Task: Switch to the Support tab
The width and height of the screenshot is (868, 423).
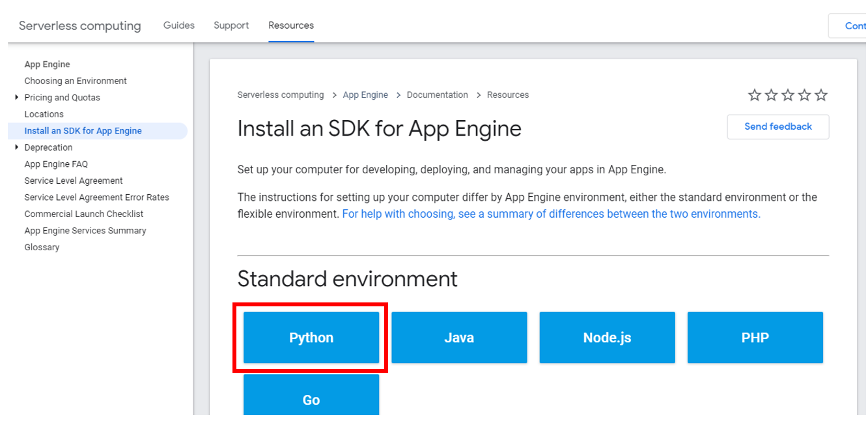Action: click(231, 25)
